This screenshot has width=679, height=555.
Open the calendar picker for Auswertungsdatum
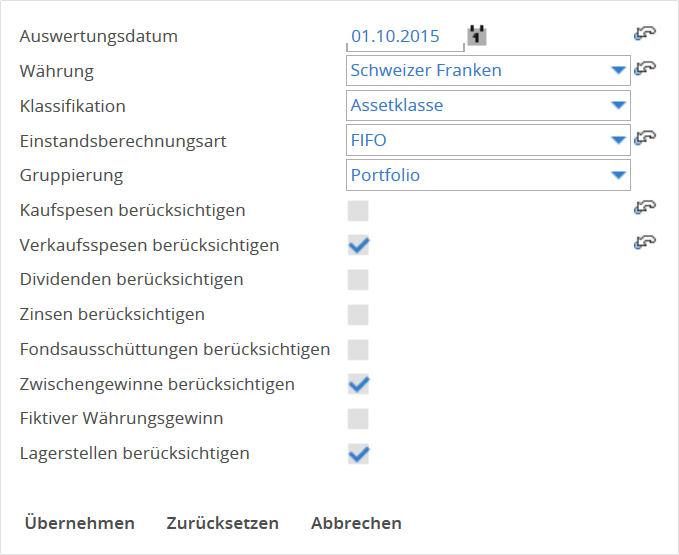coord(478,35)
